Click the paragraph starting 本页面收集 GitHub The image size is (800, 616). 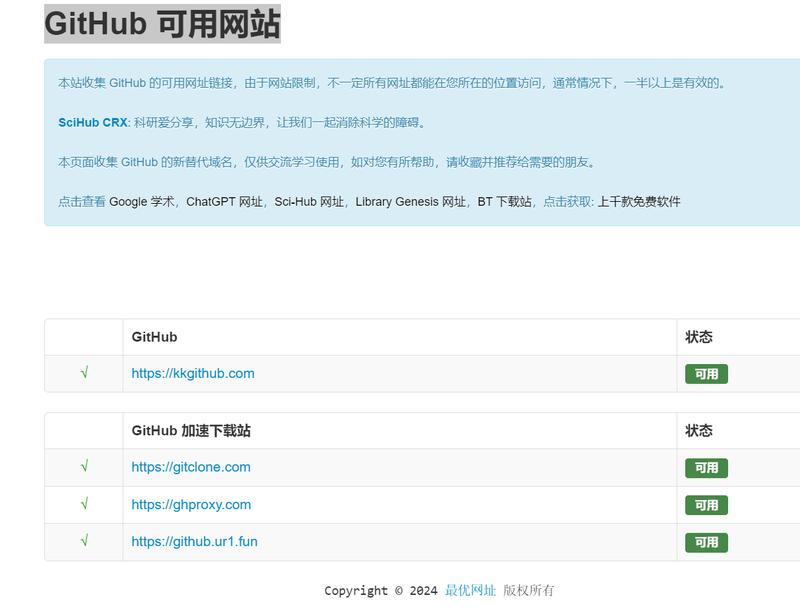327,162
